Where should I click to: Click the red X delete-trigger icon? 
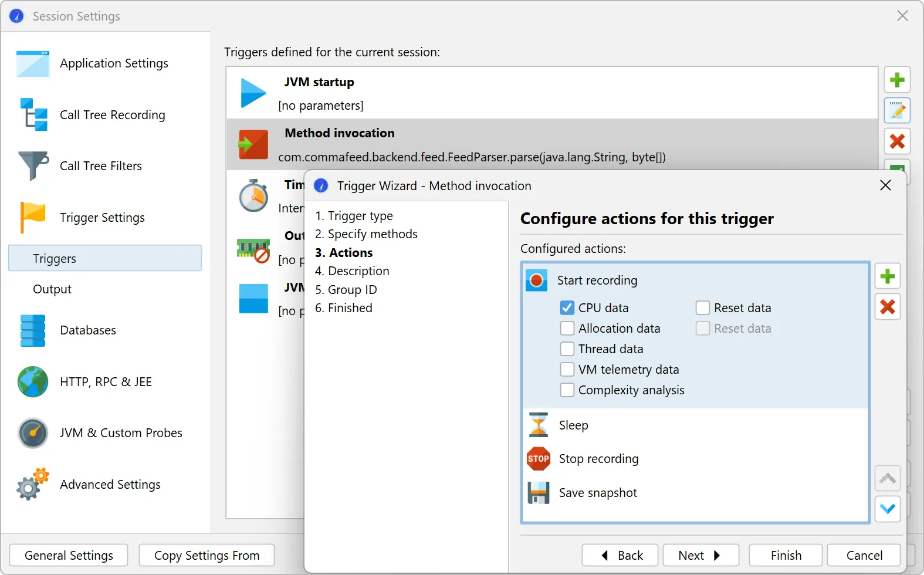tap(897, 141)
